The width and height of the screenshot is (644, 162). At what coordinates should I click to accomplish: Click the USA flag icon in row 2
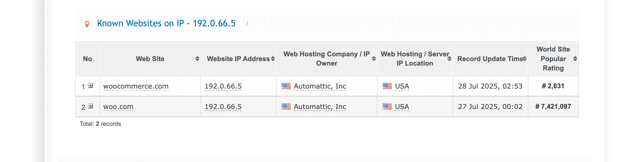tap(387, 107)
